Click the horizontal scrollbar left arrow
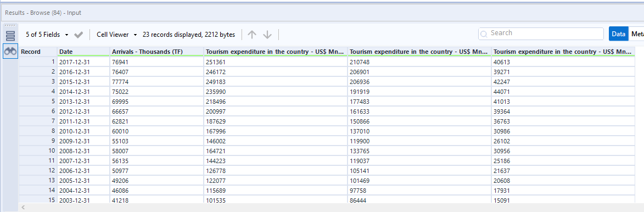Image resolution: width=644 pixels, height=212 pixels. 23,208
